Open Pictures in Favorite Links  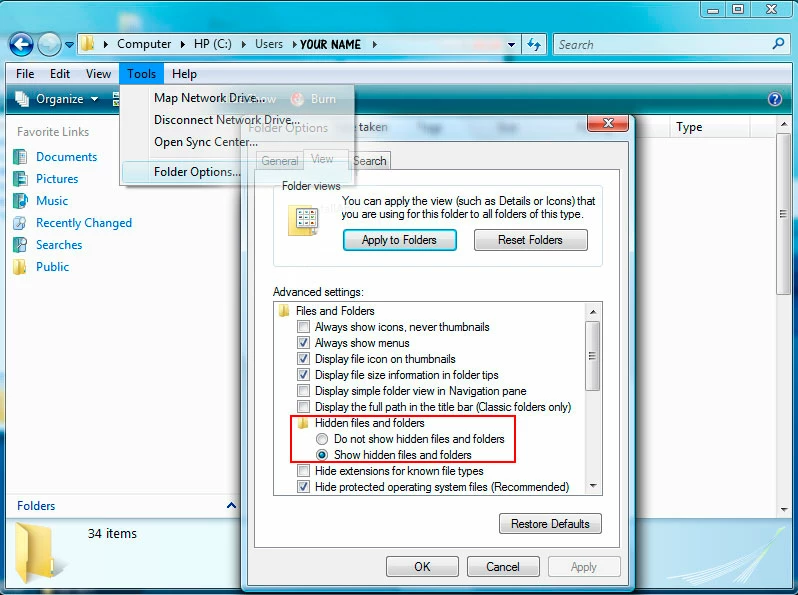coord(57,179)
